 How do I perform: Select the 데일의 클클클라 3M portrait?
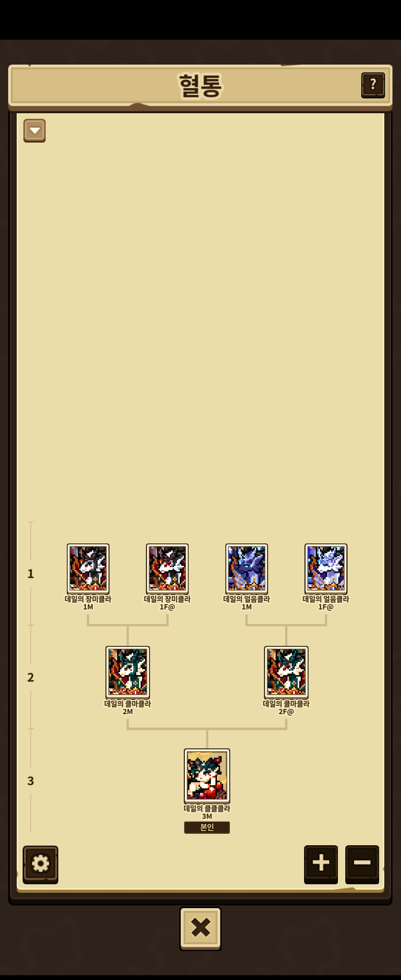click(207, 775)
